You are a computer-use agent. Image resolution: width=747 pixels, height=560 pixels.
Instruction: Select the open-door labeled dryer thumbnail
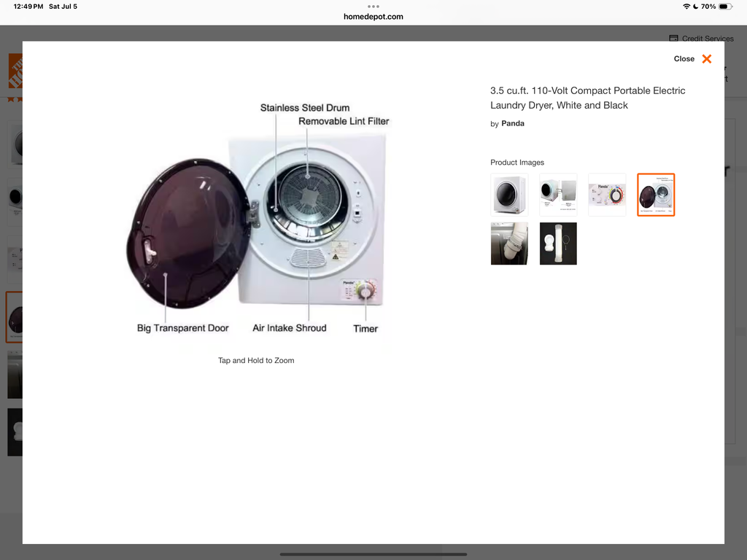tap(656, 195)
